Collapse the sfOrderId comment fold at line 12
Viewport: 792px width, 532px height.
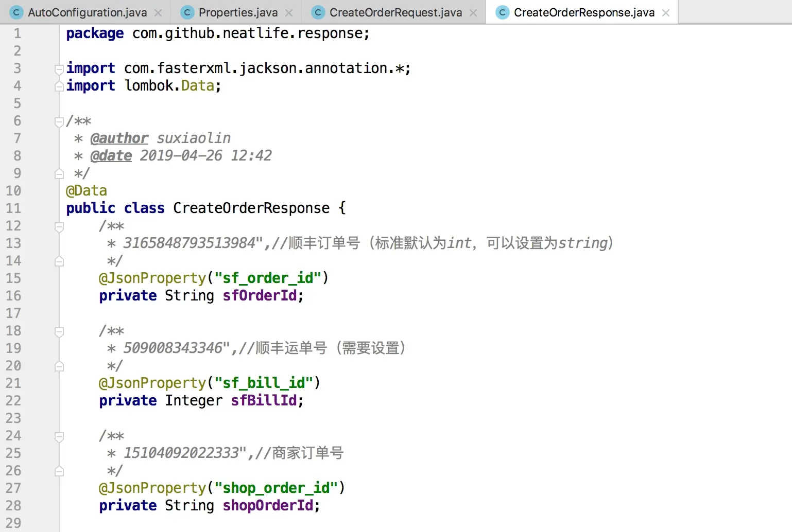[x=59, y=227]
